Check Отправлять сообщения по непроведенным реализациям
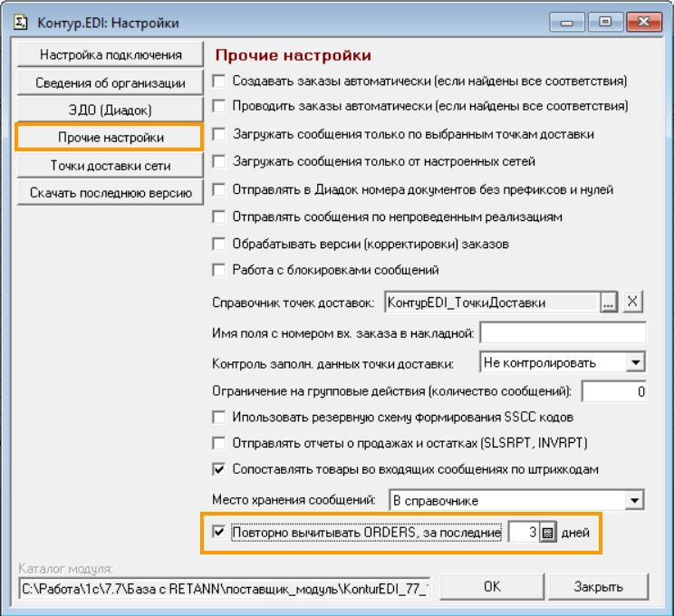674x616 pixels. [x=219, y=217]
